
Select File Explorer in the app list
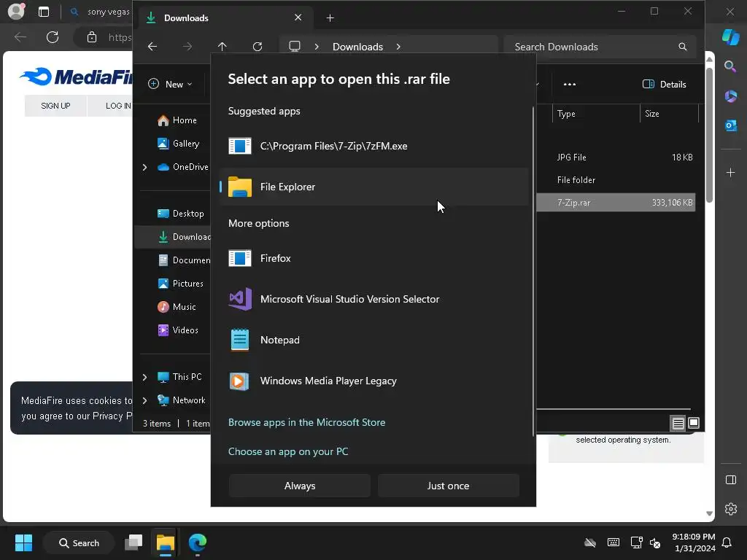[x=374, y=187]
